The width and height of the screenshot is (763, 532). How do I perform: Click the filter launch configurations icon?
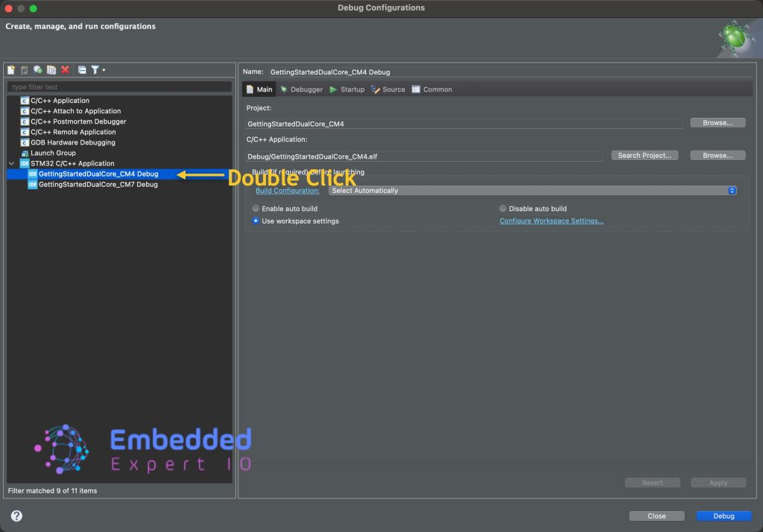(x=95, y=70)
